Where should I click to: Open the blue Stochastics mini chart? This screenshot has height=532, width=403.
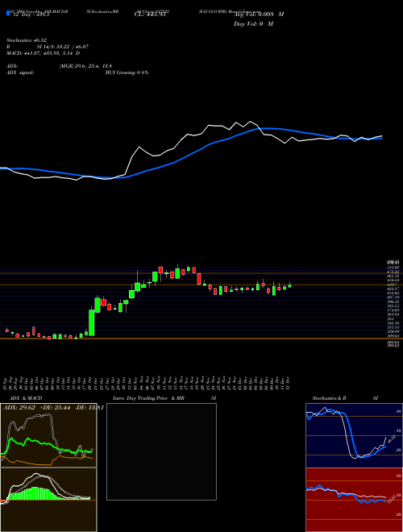354,435
